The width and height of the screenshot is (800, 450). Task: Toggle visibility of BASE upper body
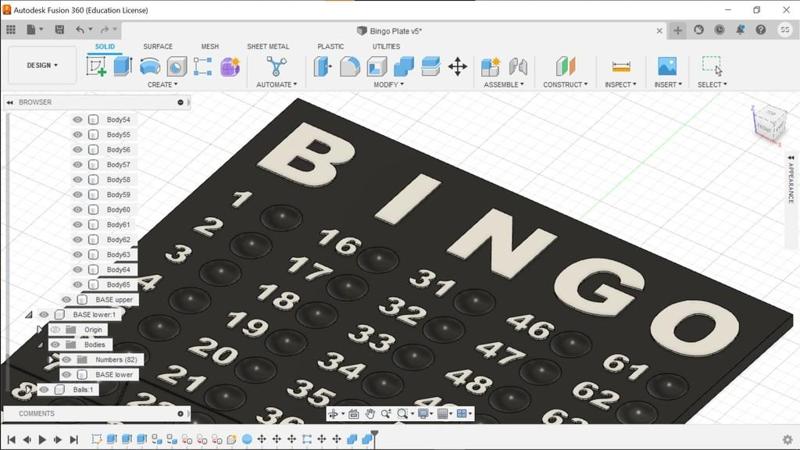67,300
